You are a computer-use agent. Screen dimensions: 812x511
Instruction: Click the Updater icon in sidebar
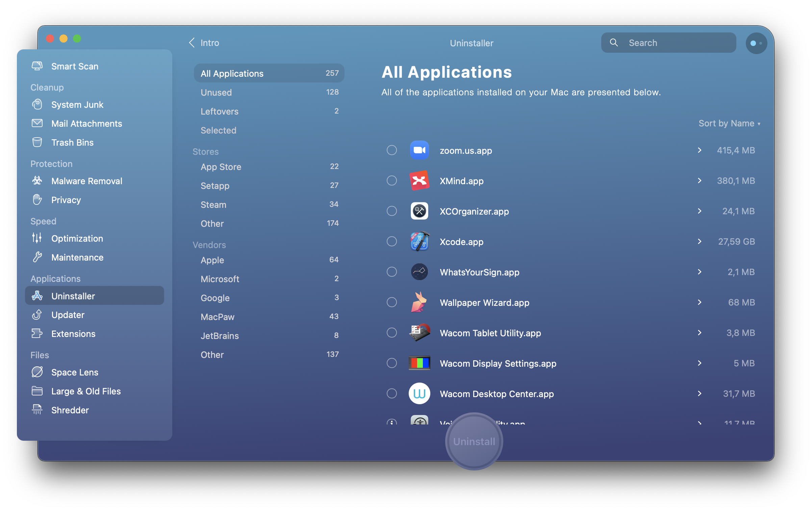36,314
